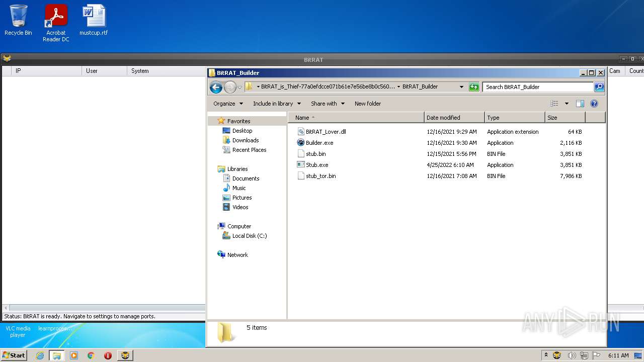
Task: Click System column header in BitRAT window
Action: pyautogui.click(x=166, y=71)
